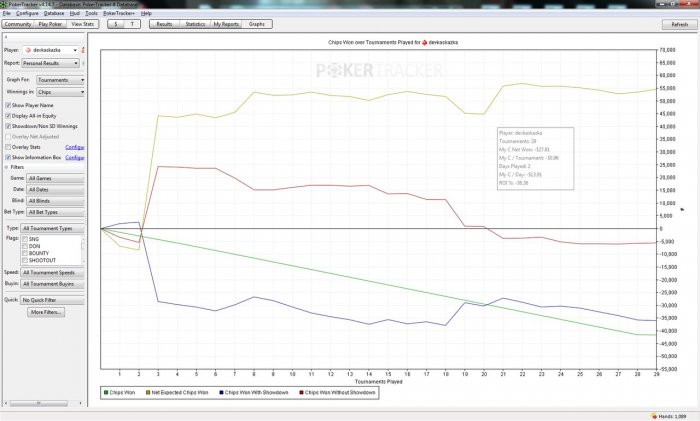The width and height of the screenshot is (700, 421).
Task: Open the Blind filter All Blinds dropdown
Action: point(55,201)
